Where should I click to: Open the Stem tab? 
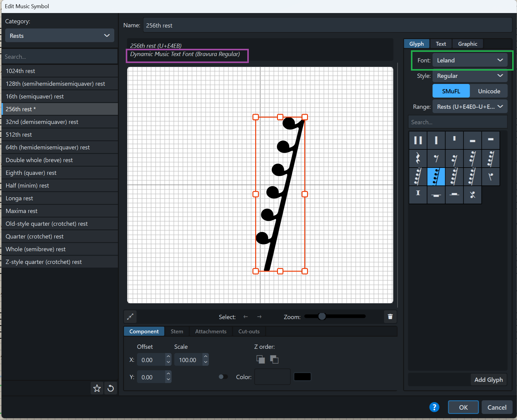click(x=177, y=331)
